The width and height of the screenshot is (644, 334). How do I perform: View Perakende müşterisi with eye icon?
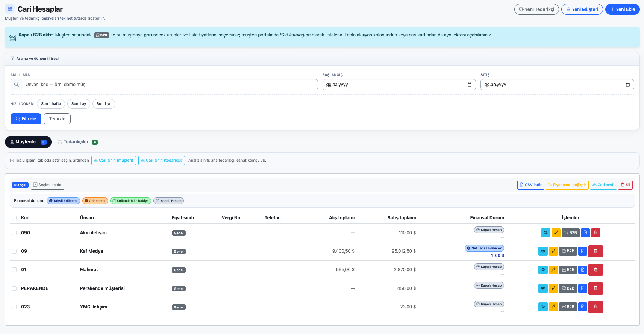pyautogui.click(x=543, y=288)
